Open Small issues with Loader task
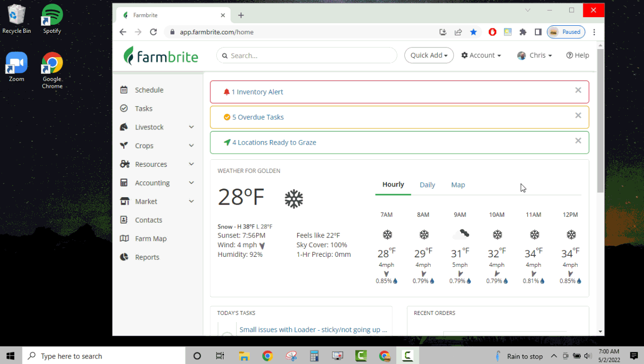 tap(313, 330)
